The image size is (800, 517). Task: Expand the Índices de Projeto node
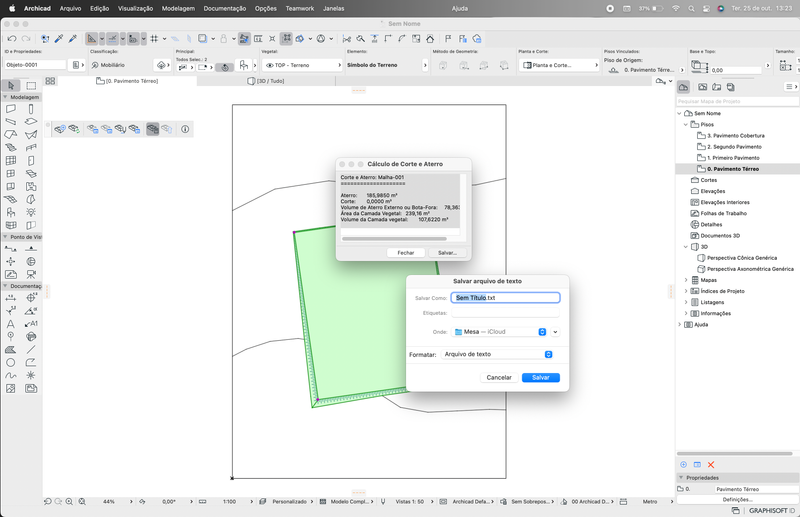tap(686, 291)
